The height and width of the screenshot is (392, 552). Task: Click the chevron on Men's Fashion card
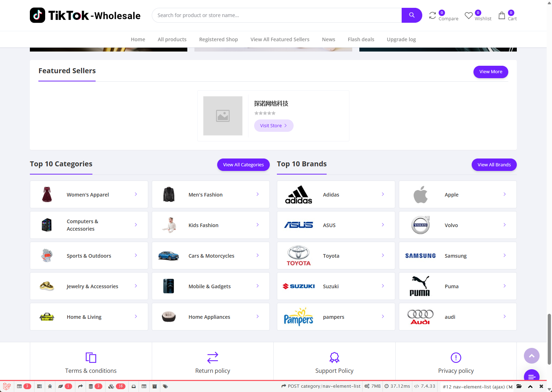click(258, 194)
